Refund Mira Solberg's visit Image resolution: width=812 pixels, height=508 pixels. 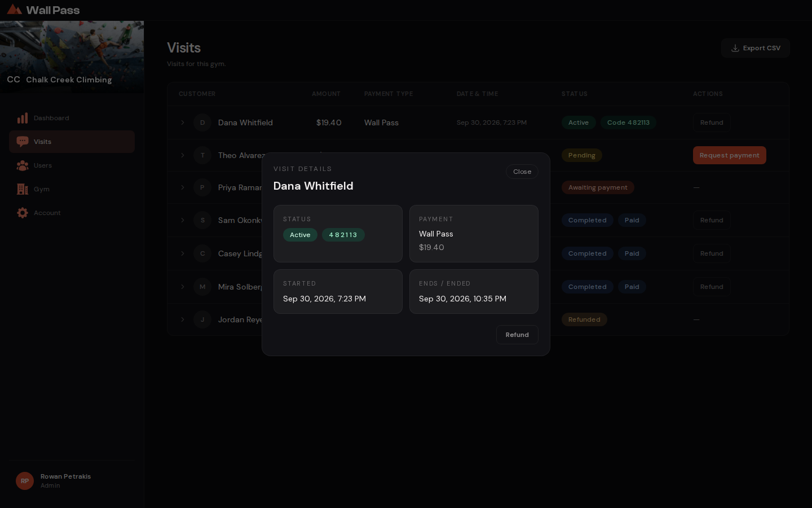point(712,287)
